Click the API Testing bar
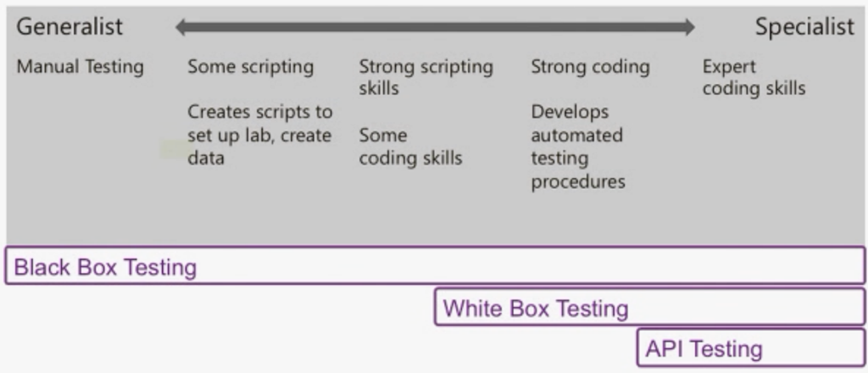Screen dimensions: 868x373 click(x=751, y=348)
